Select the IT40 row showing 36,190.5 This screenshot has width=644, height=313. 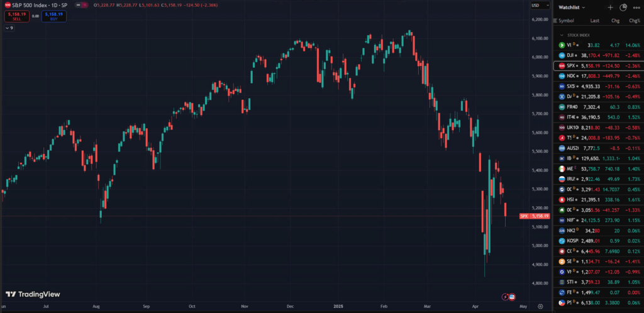pyautogui.click(x=599, y=118)
